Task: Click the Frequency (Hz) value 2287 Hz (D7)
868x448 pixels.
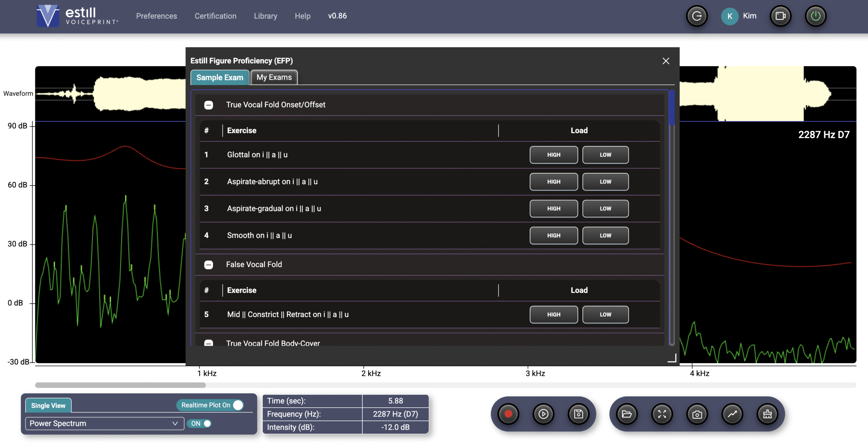Action: (395, 414)
